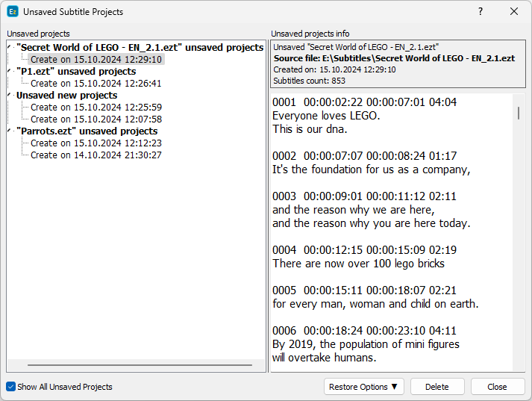Click the vertical scrollbar in subtitle preview
532x401 pixels.
point(519,113)
